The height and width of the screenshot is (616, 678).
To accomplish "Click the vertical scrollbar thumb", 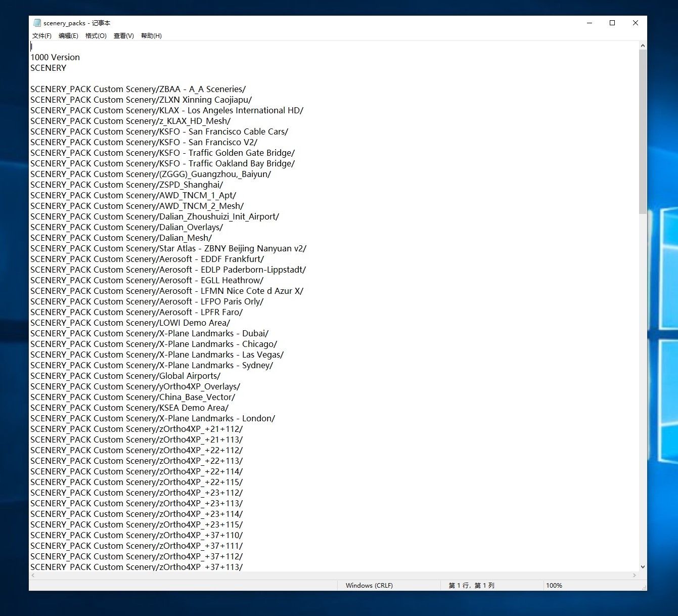I will coord(643,131).
